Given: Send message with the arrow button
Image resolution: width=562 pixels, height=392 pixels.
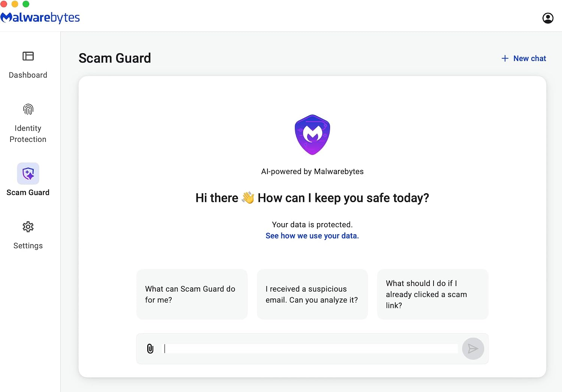Looking at the screenshot, I should click(473, 349).
